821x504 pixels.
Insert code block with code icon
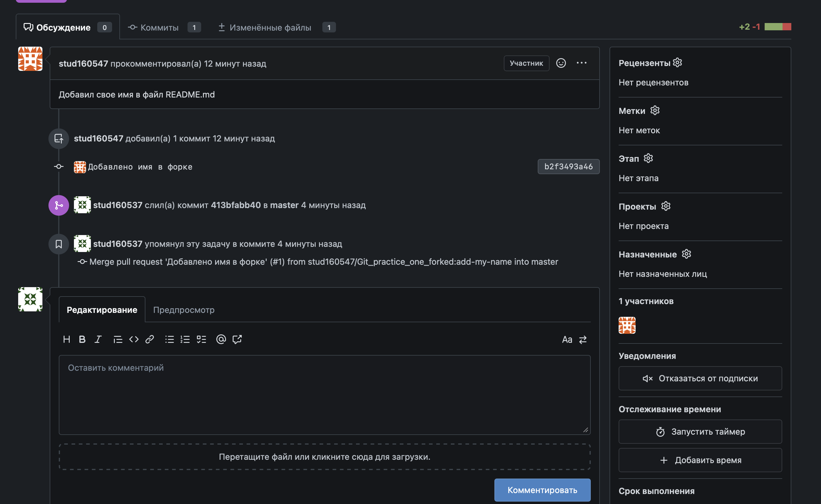[134, 339]
